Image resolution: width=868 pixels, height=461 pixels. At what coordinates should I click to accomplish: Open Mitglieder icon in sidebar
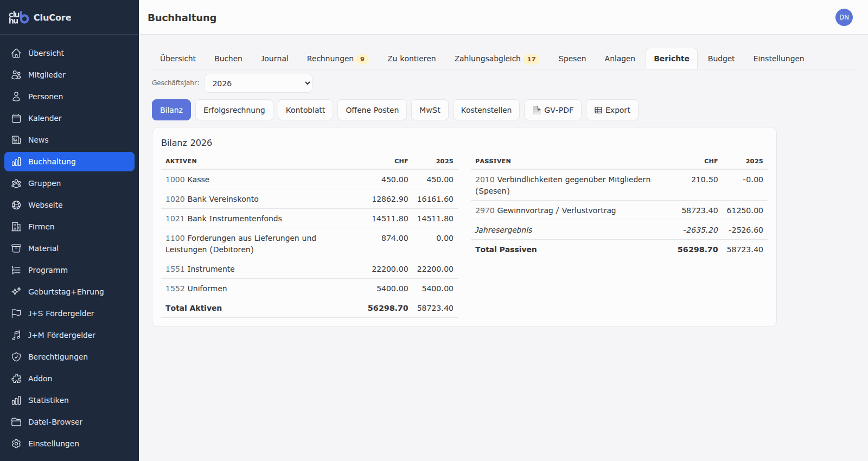tap(16, 75)
